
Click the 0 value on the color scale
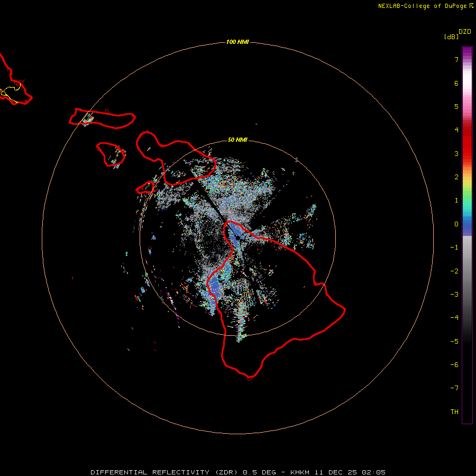pos(456,224)
